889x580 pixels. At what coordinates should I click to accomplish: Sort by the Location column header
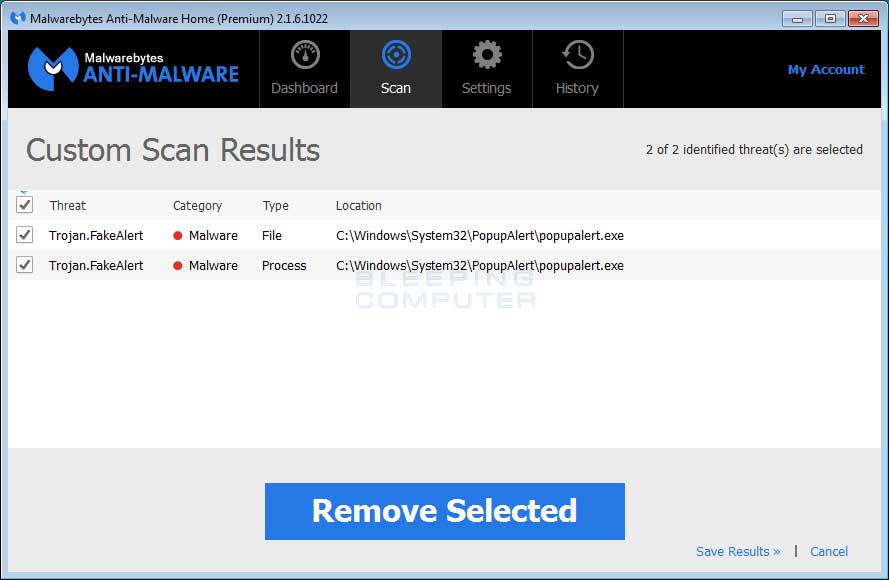pyautogui.click(x=359, y=205)
